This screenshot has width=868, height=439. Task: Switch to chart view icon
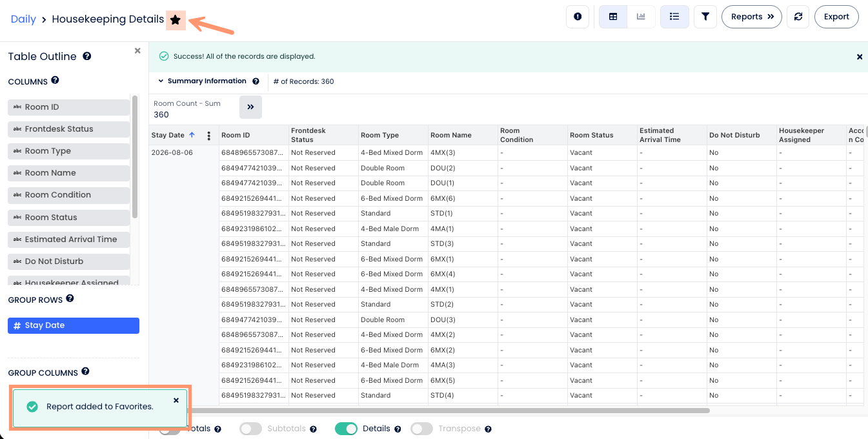[641, 17]
